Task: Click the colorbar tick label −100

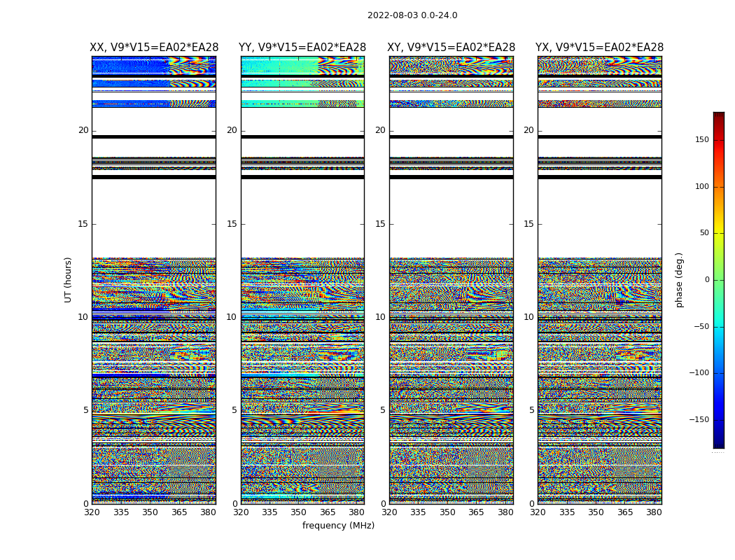Action: pos(699,372)
